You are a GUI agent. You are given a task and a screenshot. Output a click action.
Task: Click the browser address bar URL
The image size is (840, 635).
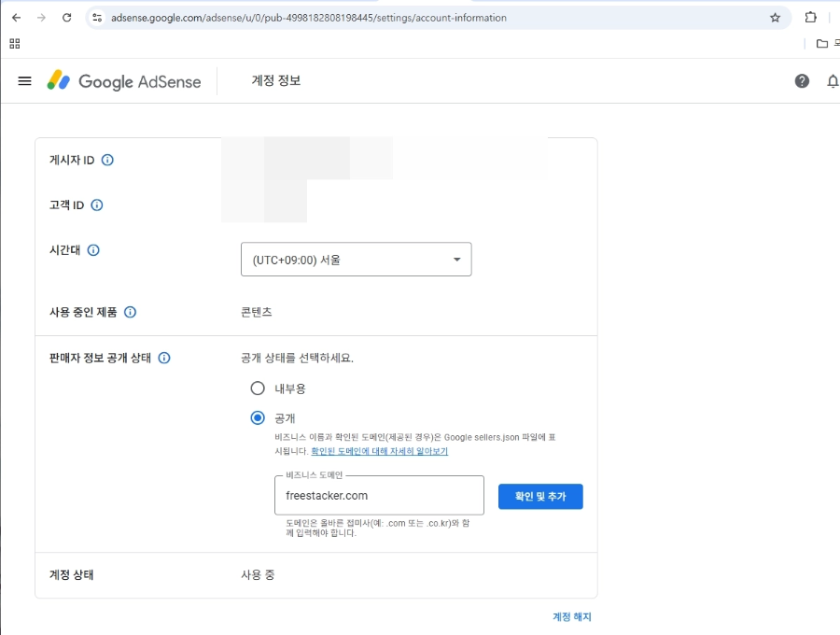(309, 18)
